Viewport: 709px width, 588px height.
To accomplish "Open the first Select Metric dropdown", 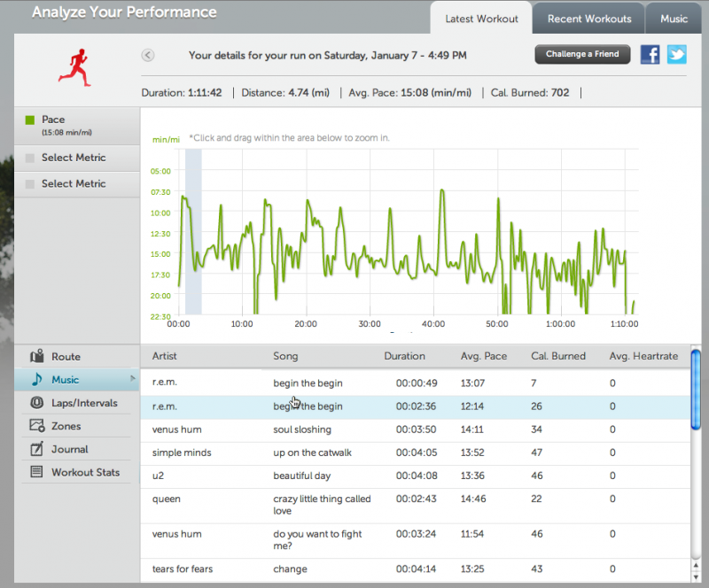I will (x=74, y=158).
